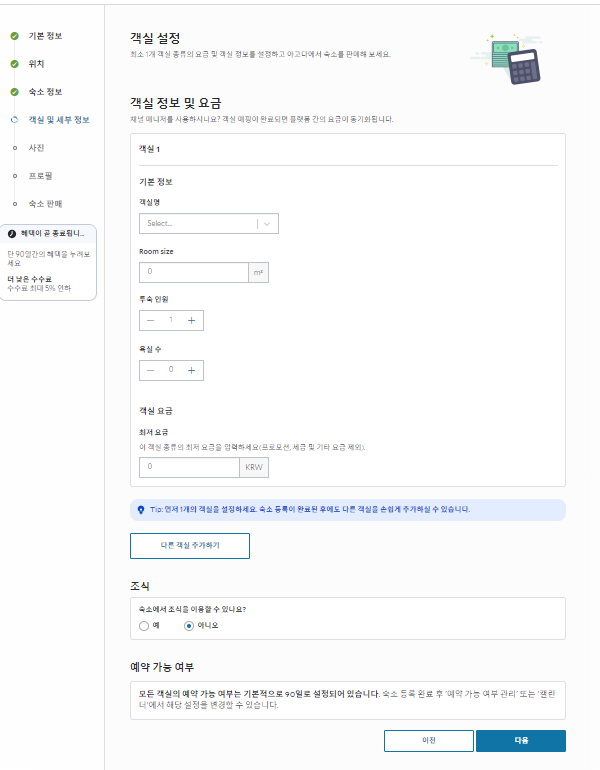Click green checkmark icon beside 기본 정보

click(15, 36)
